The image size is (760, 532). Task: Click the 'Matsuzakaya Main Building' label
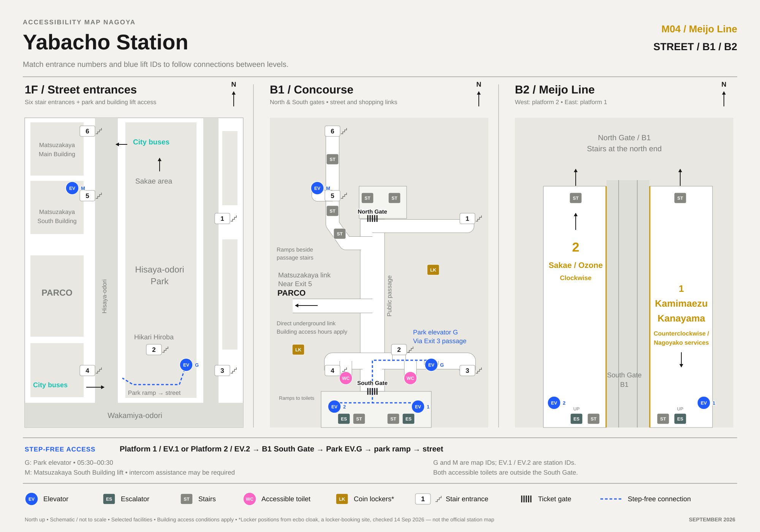point(57,149)
